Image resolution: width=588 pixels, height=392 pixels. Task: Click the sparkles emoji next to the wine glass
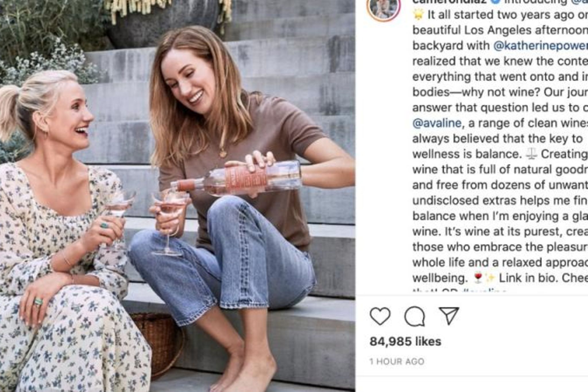tap(490, 278)
